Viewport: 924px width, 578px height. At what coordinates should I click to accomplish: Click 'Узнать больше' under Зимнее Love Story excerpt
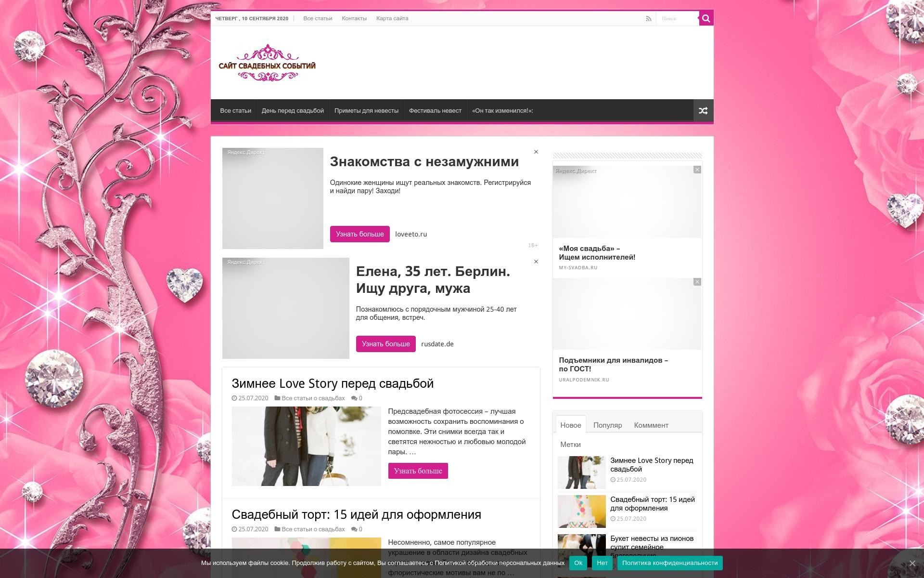418,471
